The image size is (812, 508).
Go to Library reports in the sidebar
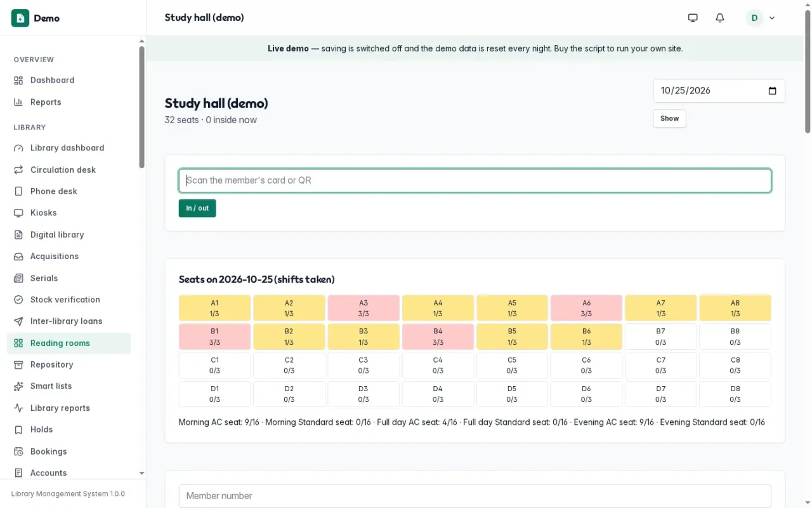click(x=69, y=408)
